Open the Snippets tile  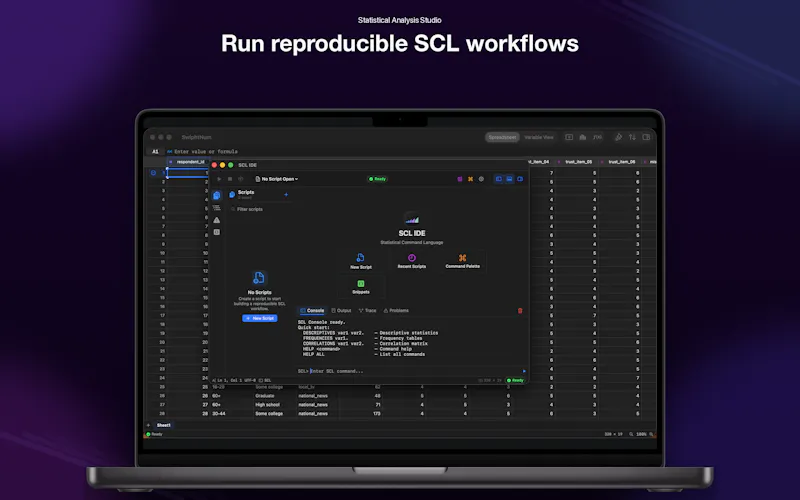click(x=361, y=287)
